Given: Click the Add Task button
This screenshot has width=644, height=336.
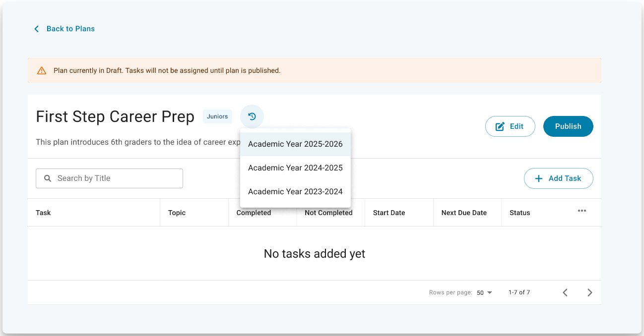Looking at the screenshot, I should (x=558, y=178).
